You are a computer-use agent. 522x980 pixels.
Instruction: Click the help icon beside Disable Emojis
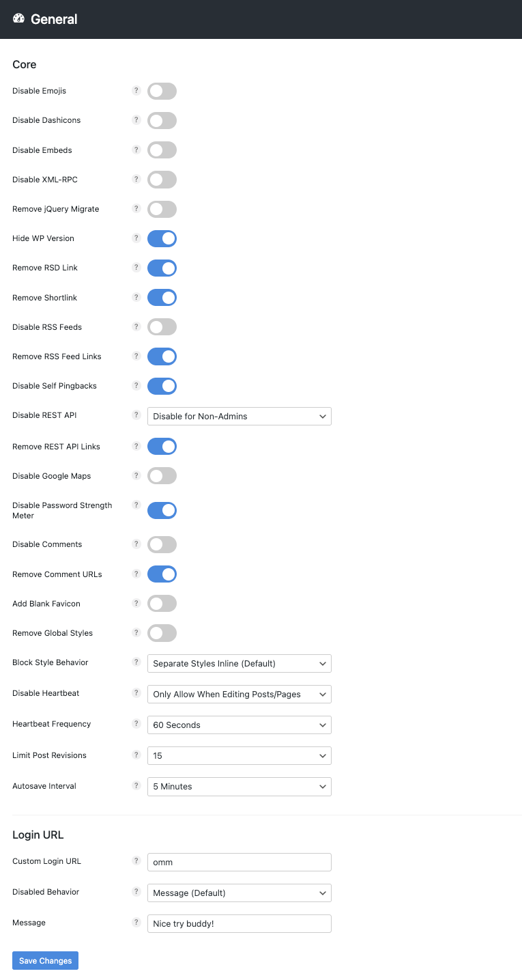pyautogui.click(x=136, y=90)
